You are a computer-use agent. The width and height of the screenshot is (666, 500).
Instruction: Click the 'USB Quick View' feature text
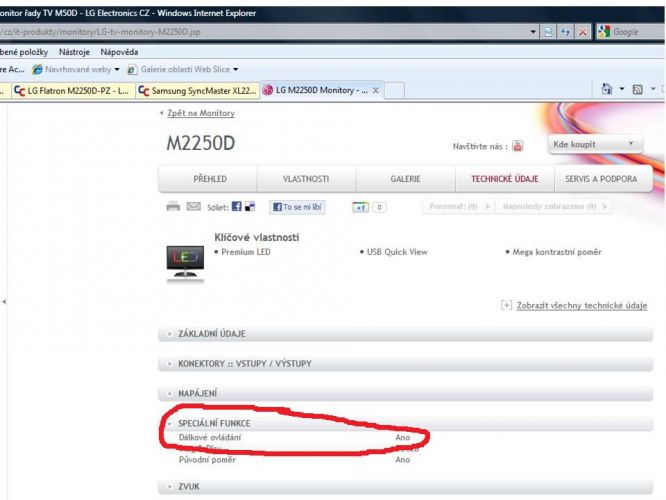397,252
